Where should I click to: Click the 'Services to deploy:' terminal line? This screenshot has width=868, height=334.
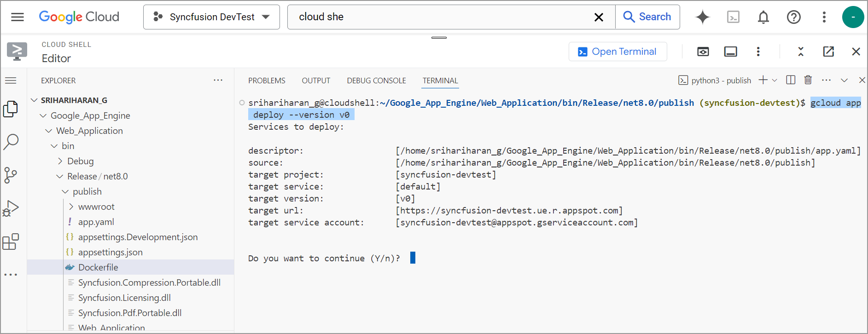pos(296,127)
